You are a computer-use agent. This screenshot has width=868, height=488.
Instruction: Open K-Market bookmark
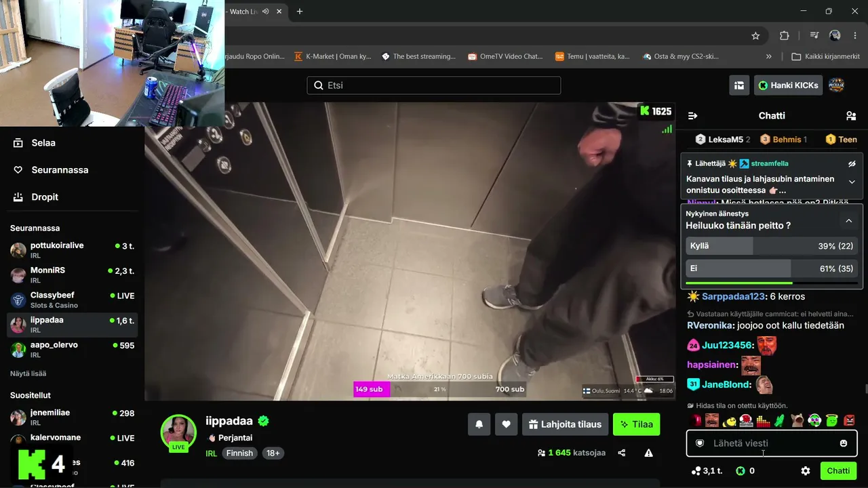point(333,56)
